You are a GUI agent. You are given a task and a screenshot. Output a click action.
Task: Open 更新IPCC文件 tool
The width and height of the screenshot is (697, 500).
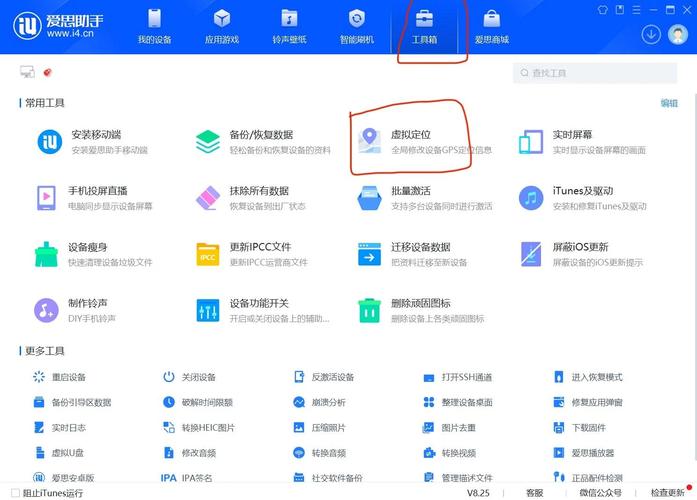click(x=252, y=254)
